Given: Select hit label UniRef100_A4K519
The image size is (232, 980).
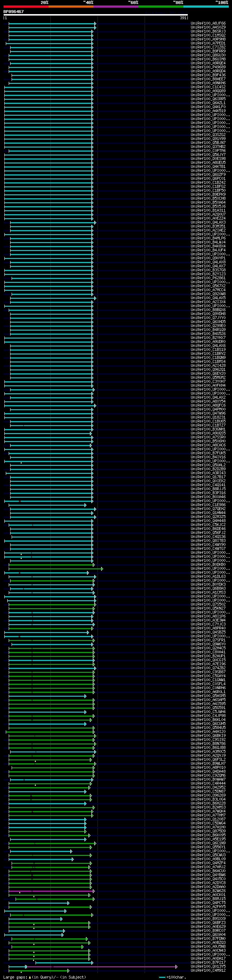Looking at the screenshot, I should [x=208, y=111].
